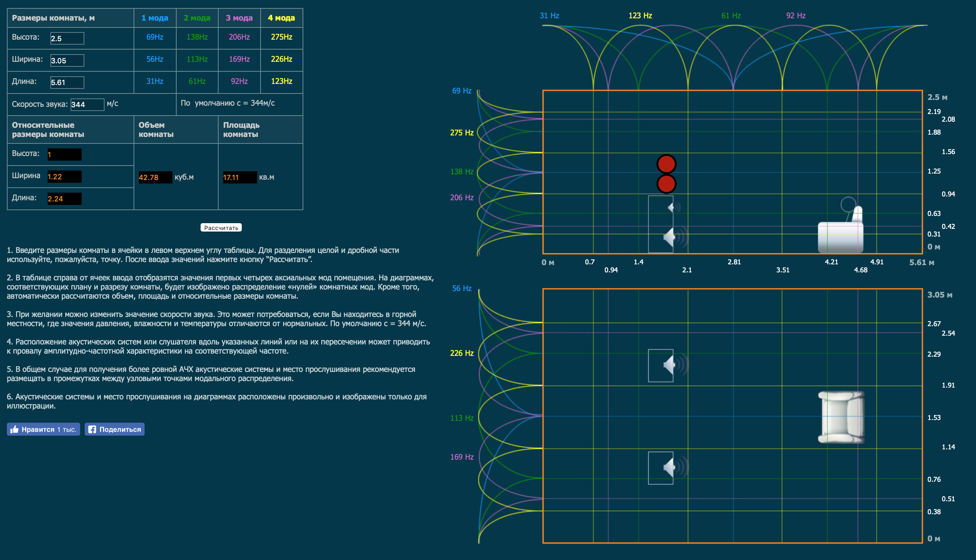Focus the Высота height input field
The image size is (976, 560).
(67, 39)
